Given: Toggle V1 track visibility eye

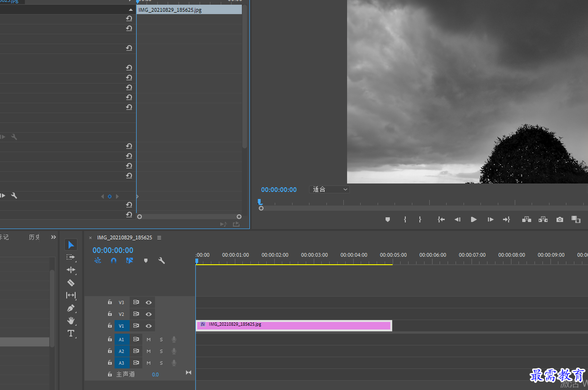Looking at the screenshot, I should (x=148, y=326).
